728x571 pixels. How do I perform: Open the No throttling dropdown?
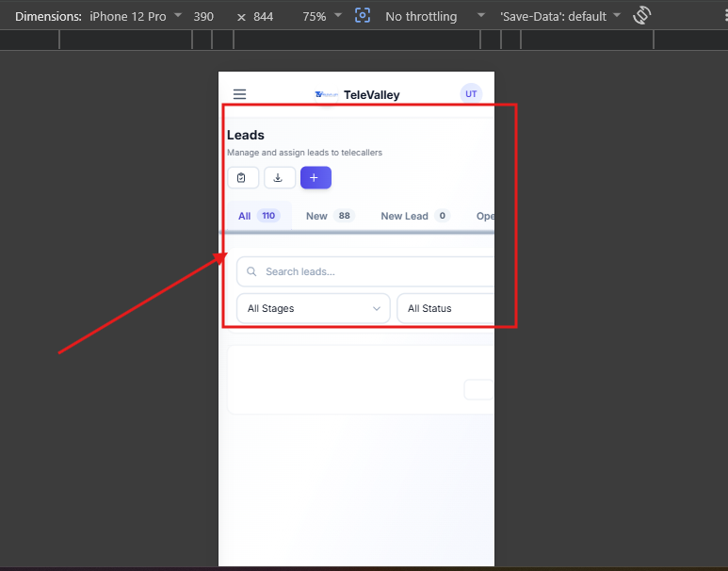pos(435,17)
